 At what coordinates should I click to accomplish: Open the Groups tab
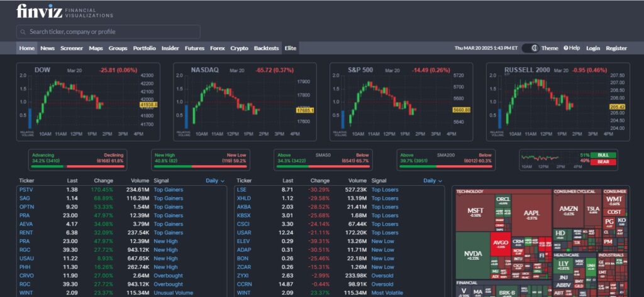pyautogui.click(x=118, y=48)
